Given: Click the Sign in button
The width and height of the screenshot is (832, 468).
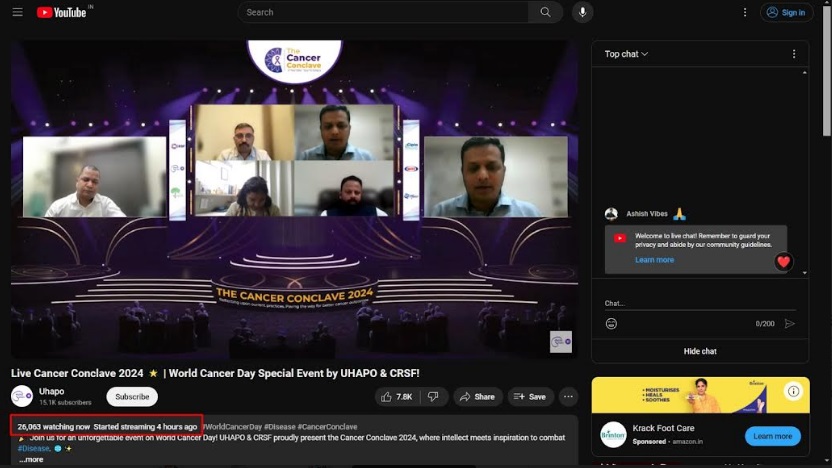Looking at the screenshot, I should [x=786, y=12].
